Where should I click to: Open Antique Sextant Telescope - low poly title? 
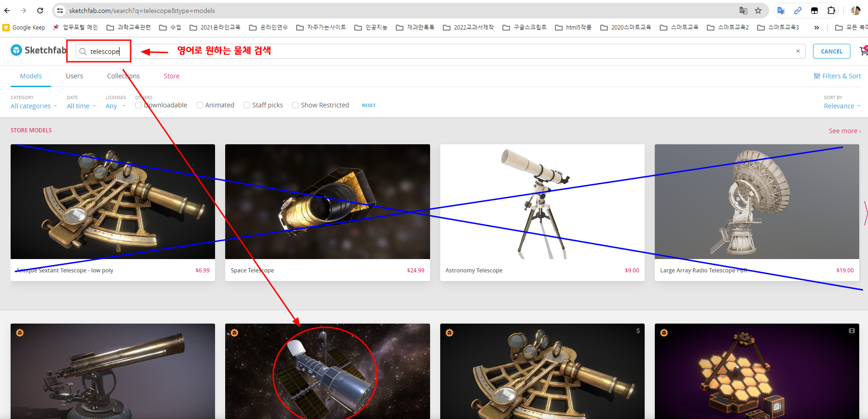(65, 271)
